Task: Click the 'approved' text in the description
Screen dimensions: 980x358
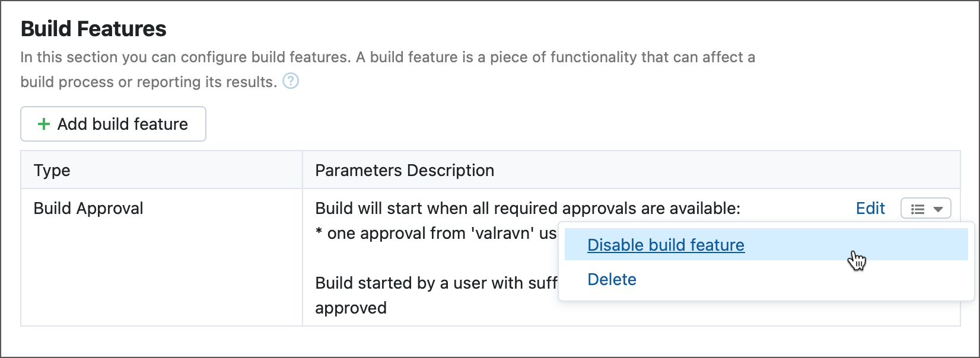Action: click(350, 308)
